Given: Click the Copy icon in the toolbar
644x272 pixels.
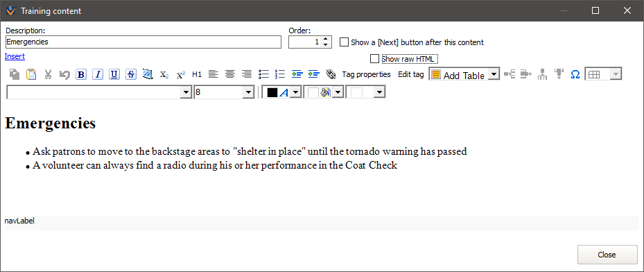Looking at the screenshot, I should 15,74.
